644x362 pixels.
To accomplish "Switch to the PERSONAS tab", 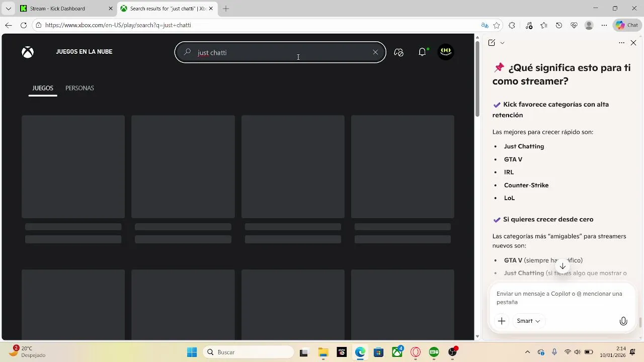I will 79,88.
